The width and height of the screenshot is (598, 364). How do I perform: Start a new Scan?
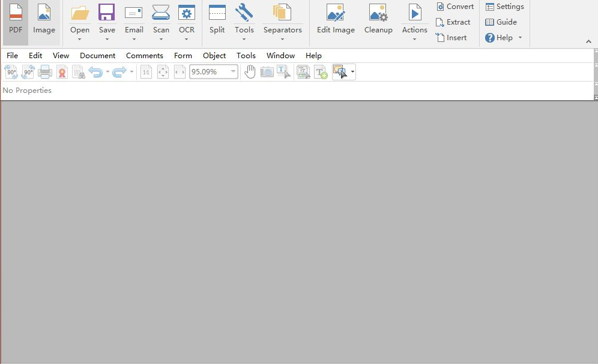click(x=160, y=18)
